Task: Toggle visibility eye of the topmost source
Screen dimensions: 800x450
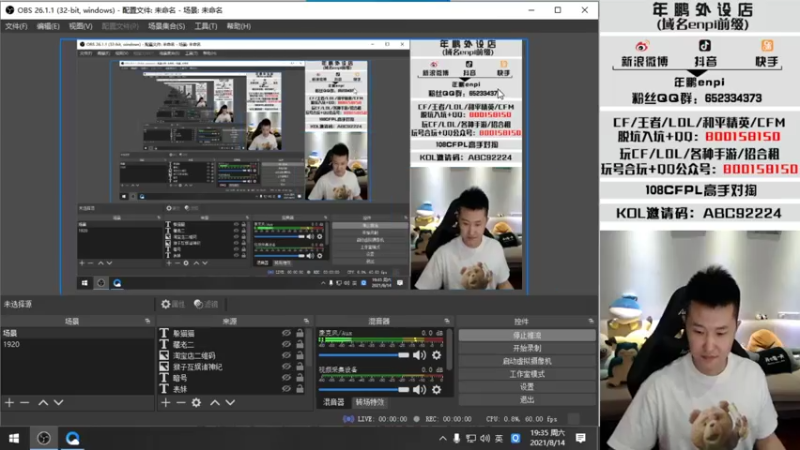Action: point(286,333)
